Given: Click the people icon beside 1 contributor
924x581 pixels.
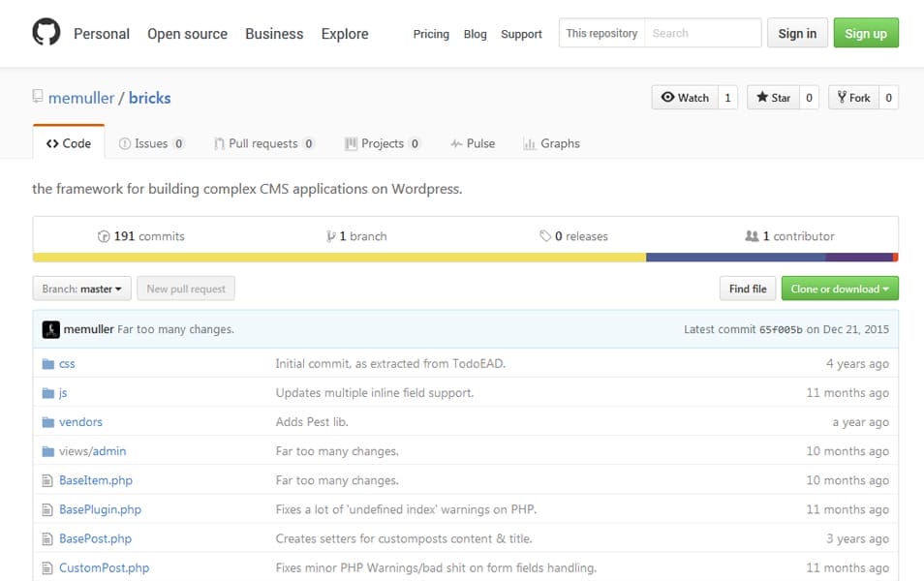Looking at the screenshot, I should (x=752, y=235).
